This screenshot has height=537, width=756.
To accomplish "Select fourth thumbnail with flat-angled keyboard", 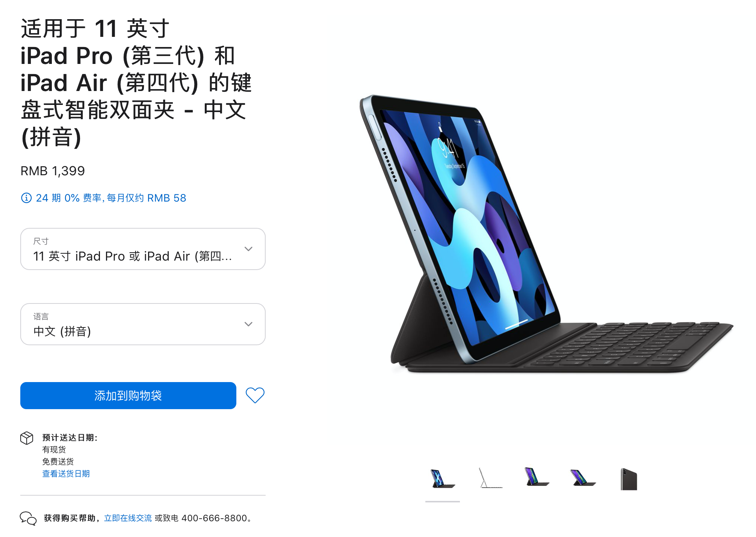I will pyautogui.click(x=583, y=478).
